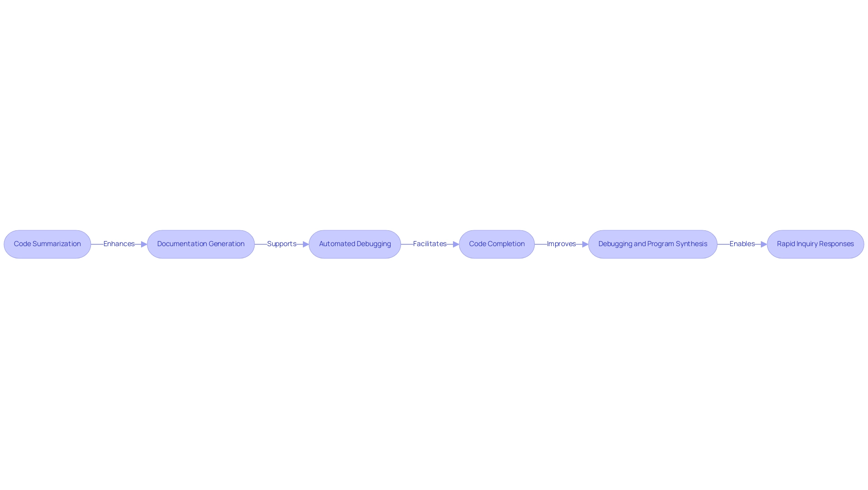Select the Facilitates relationship label

click(x=429, y=243)
